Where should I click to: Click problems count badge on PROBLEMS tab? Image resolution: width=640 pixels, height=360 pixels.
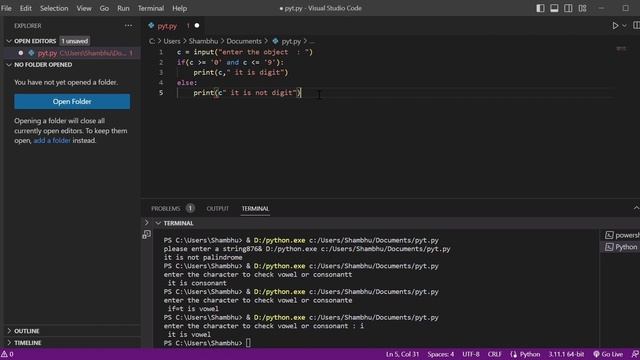click(190, 209)
